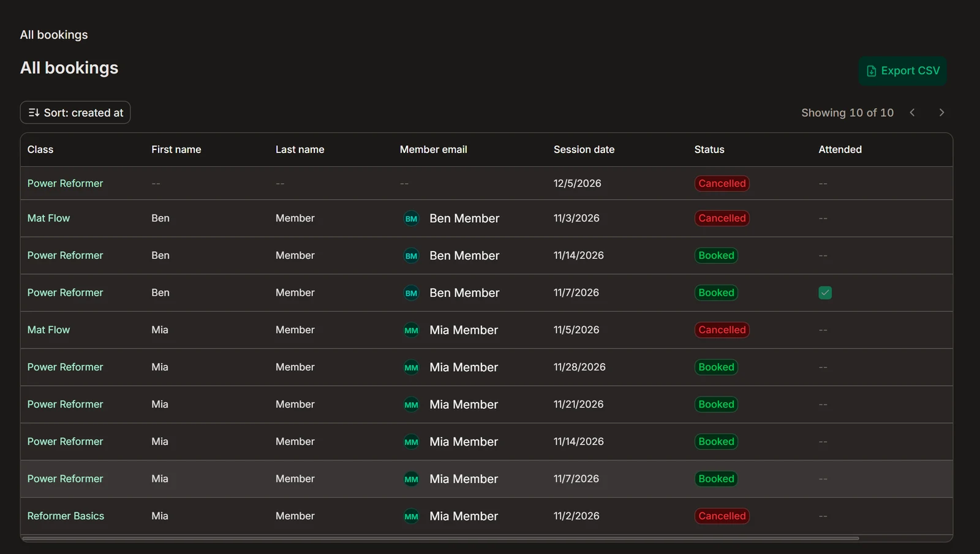Toggle the attended checkbox for 11/7/2026 Ben
980x554 pixels.
pos(825,293)
